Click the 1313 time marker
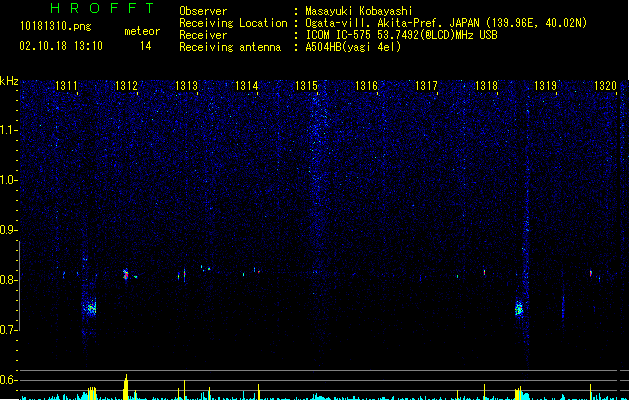 pyautogui.click(x=187, y=86)
